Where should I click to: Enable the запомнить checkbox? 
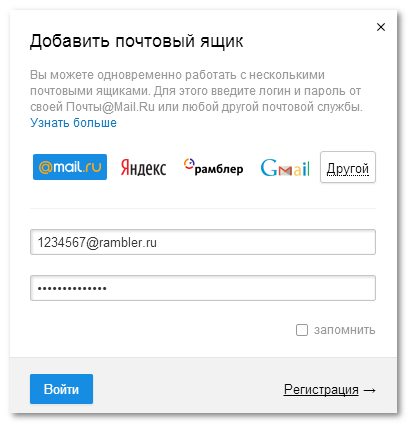[302, 330]
